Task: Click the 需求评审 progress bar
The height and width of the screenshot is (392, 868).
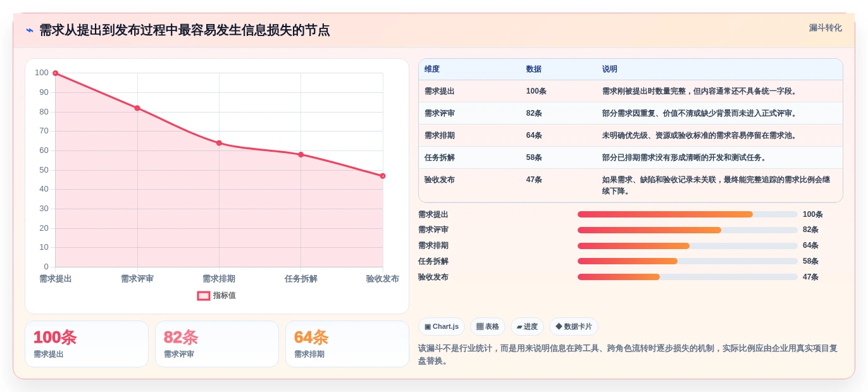Action: point(688,230)
